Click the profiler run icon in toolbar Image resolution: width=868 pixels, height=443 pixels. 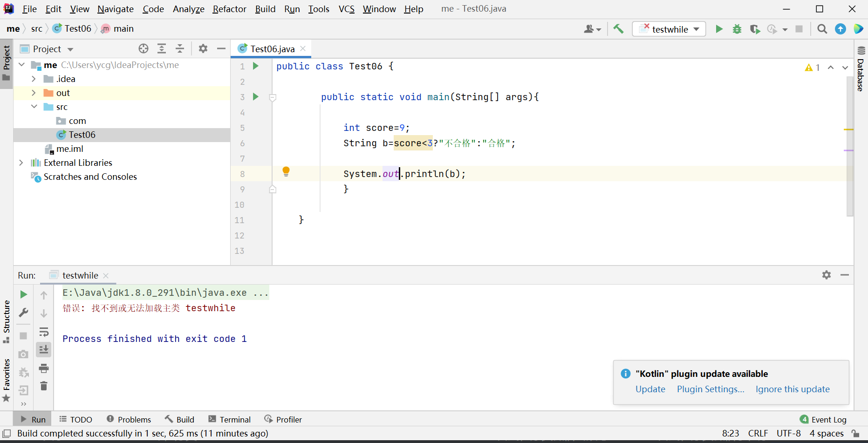pos(772,29)
